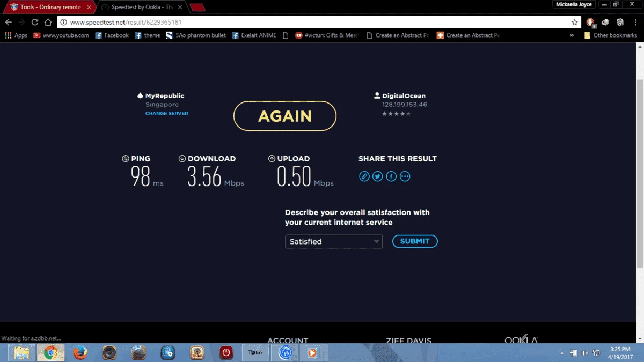Rate provider using the star rating
This screenshot has width=644, height=362.
(x=397, y=114)
